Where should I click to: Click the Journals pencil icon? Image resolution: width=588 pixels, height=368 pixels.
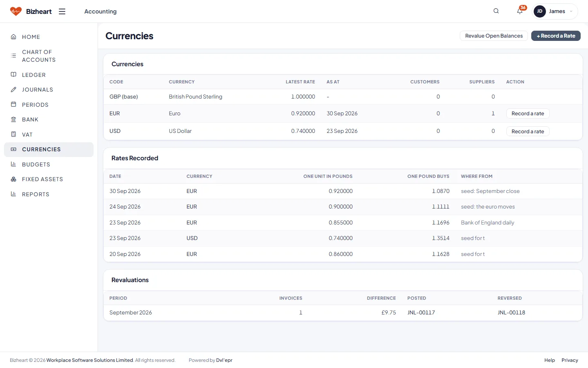tap(13, 90)
